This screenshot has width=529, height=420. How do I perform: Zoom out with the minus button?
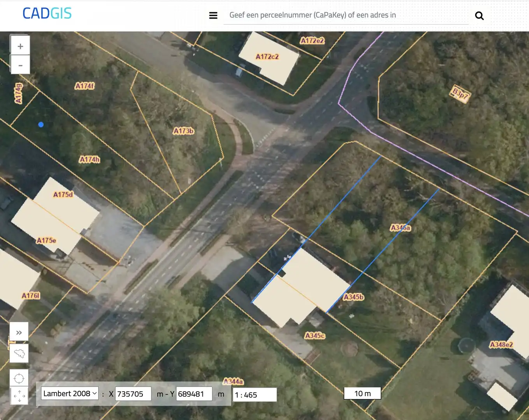click(x=20, y=65)
